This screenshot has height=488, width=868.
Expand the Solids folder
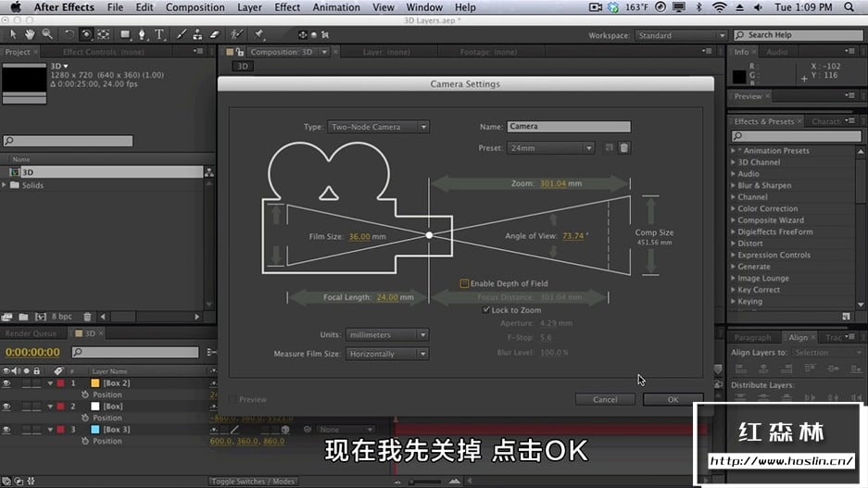[x=5, y=185]
